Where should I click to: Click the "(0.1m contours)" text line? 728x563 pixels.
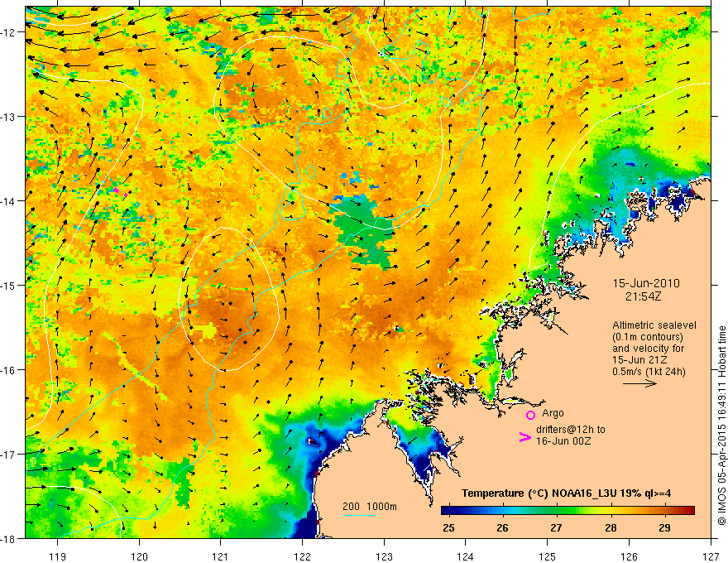click(x=648, y=337)
